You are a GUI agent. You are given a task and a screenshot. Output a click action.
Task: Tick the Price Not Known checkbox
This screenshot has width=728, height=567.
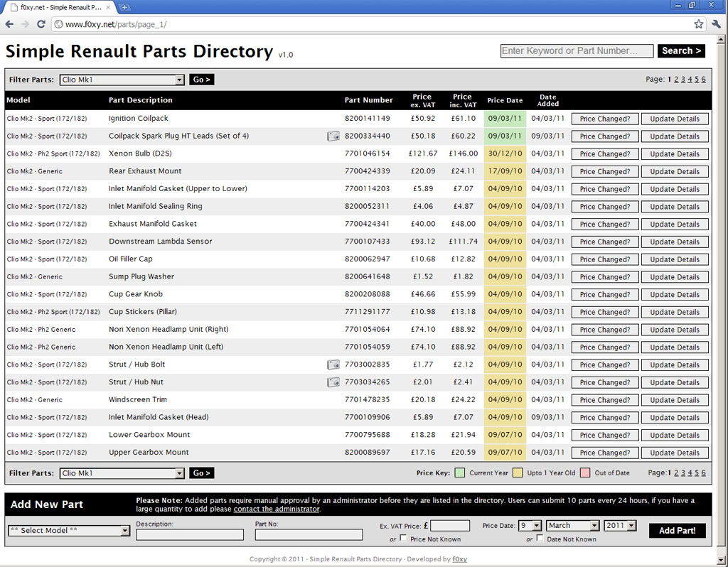tap(404, 539)
